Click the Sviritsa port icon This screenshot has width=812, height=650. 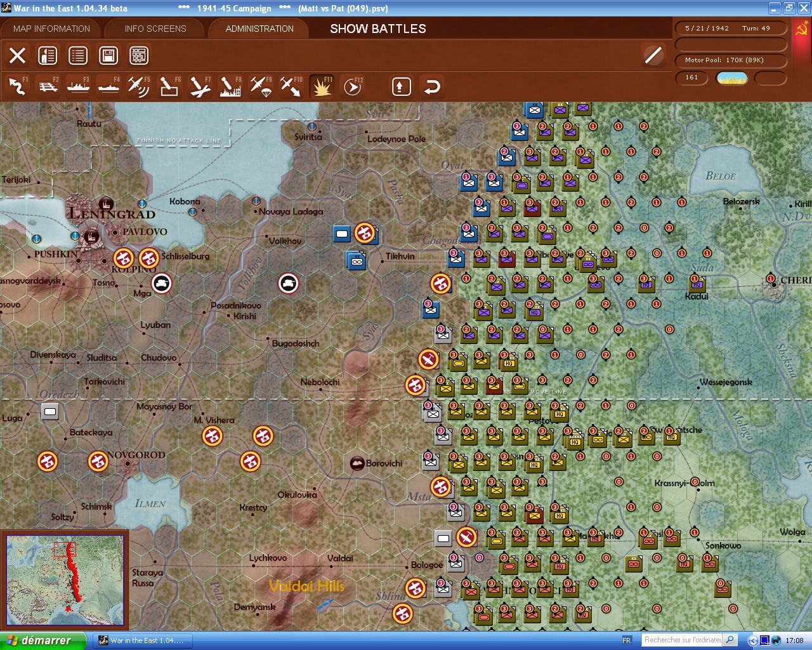[311, 127]
